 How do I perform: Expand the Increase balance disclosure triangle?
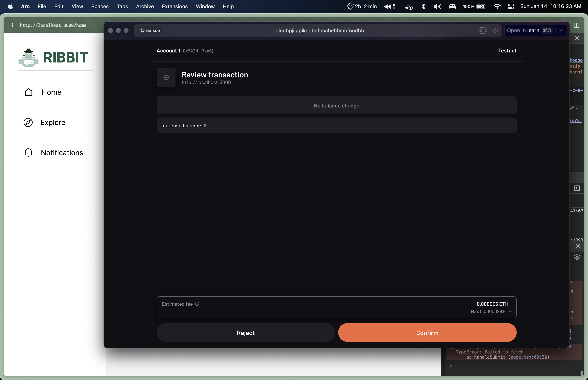[205, 125]
